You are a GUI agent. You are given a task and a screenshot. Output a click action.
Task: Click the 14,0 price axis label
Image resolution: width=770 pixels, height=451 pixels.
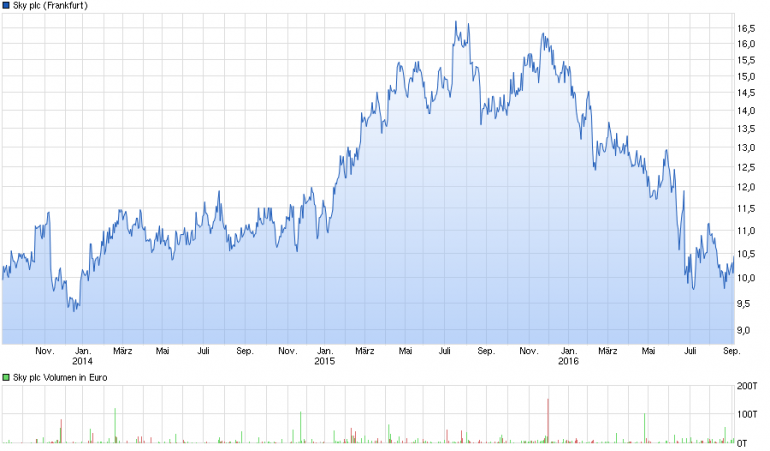click(x=746, y=111)
